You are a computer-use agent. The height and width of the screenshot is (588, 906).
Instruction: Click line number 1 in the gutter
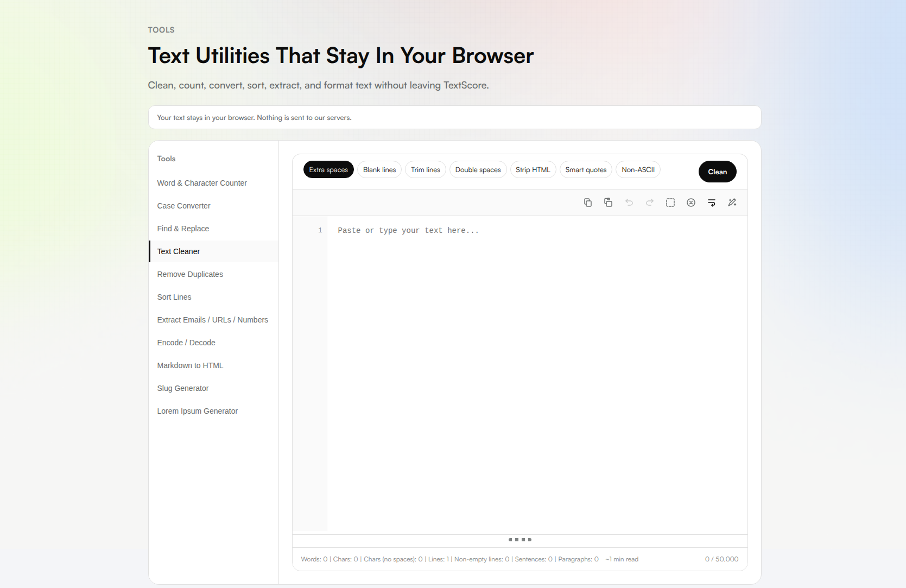coord(320,231)
